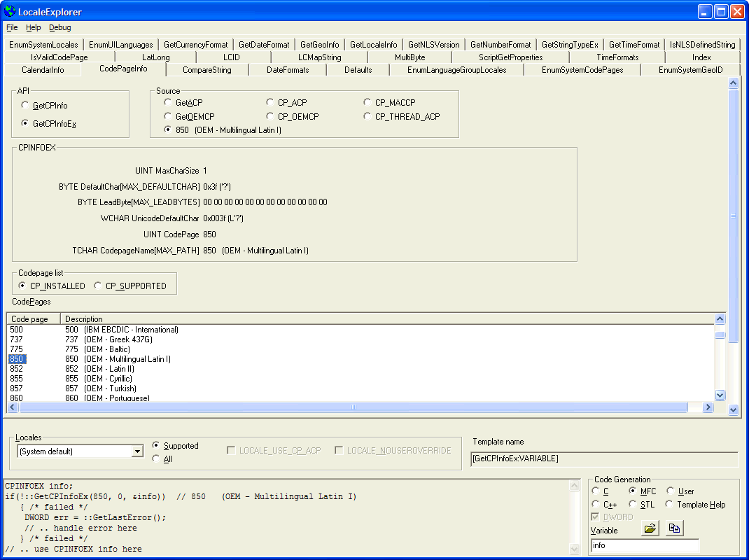This screenshot has width=749, height=560.
Task: Select code page 857 OEM Turkish row
Action: [360, 388]
